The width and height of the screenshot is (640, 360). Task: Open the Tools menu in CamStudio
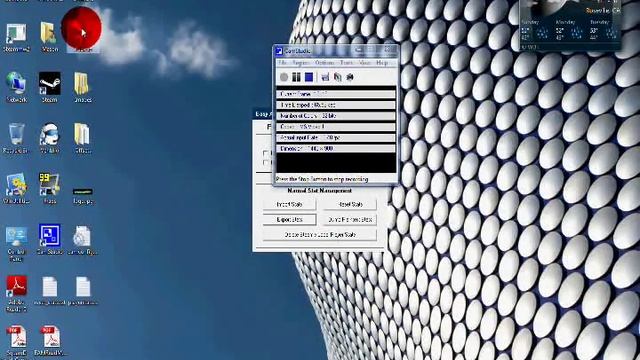coord(347,63)
